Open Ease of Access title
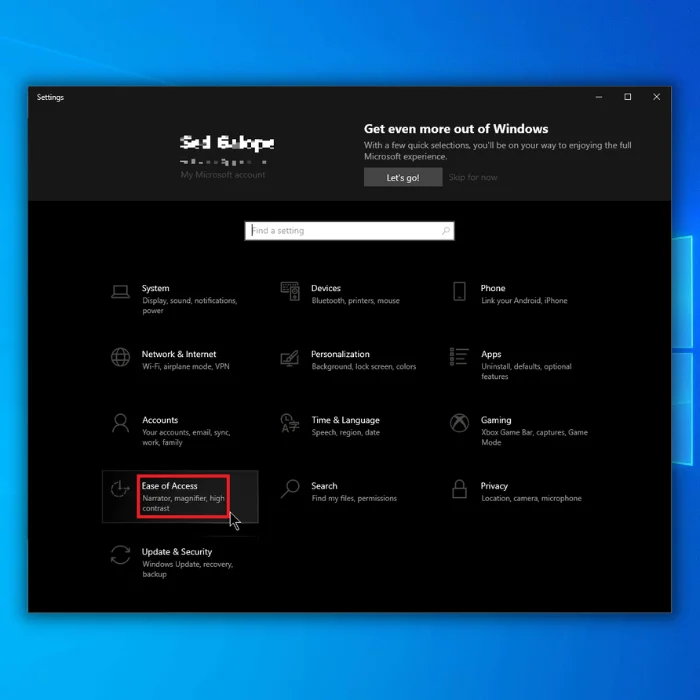 (170, 486)
